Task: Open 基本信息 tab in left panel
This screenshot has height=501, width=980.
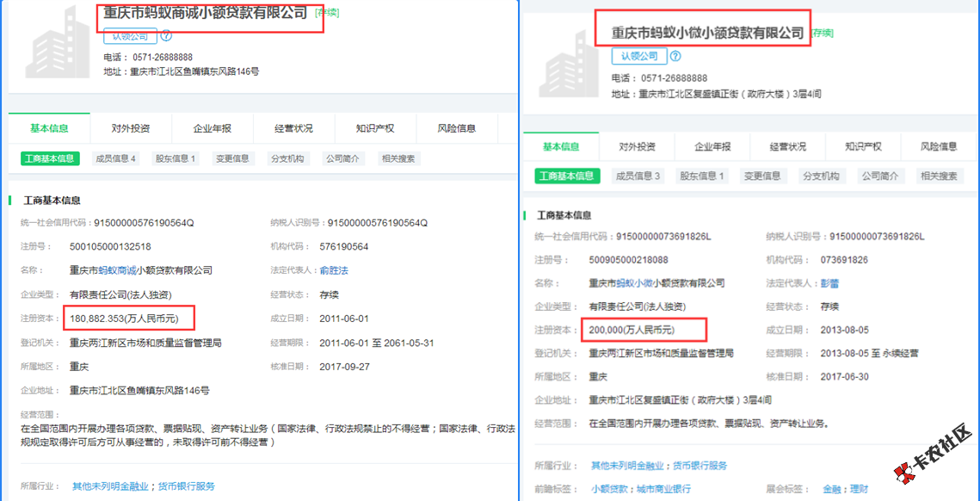Action: click(x=49, y=129)
